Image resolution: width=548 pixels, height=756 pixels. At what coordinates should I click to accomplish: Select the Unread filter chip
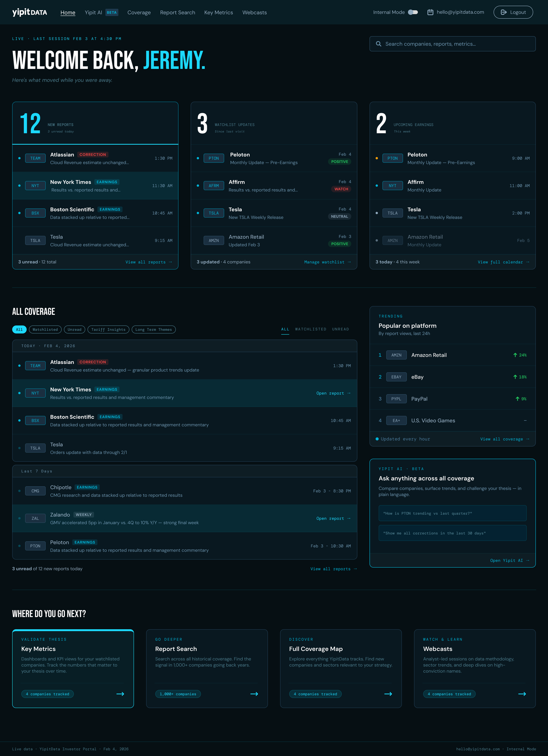(x=74, y=329)
